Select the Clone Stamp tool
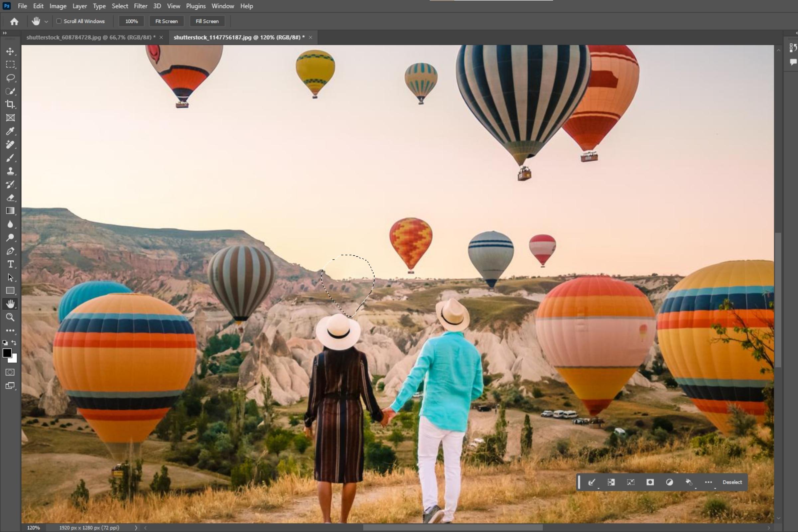The height and width of the screenshot is (532, 798). pyautogui.click(x=10, y=171)
